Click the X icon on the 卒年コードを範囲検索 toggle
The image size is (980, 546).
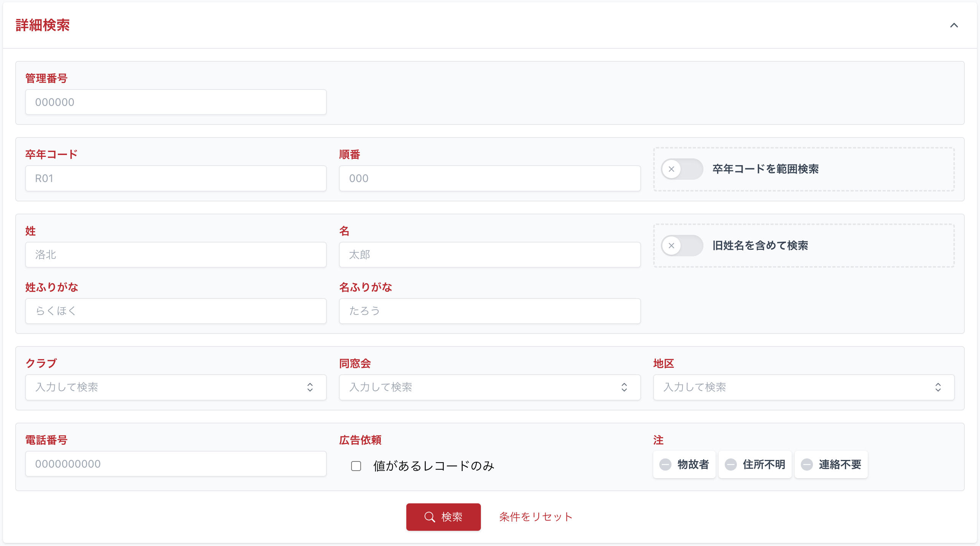673,169
